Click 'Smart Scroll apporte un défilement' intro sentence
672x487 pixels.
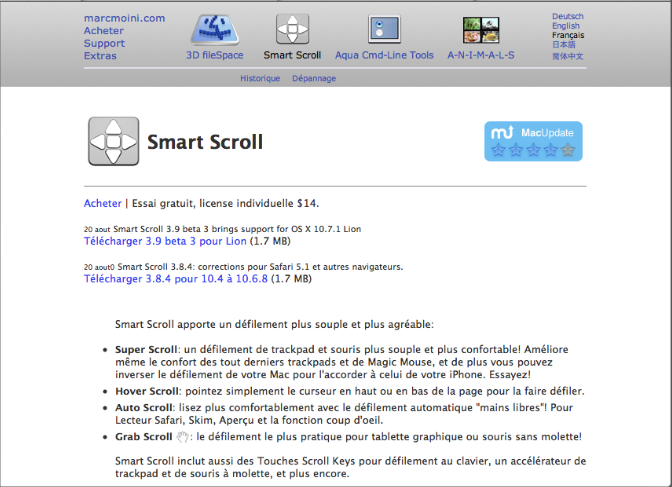pos(274,325)
